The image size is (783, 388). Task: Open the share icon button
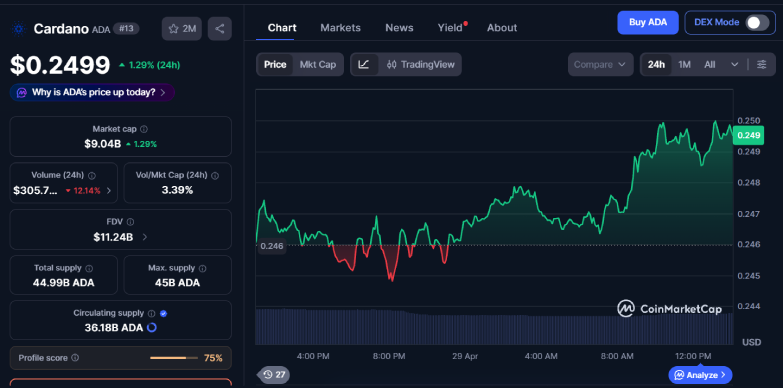(219, 29)
